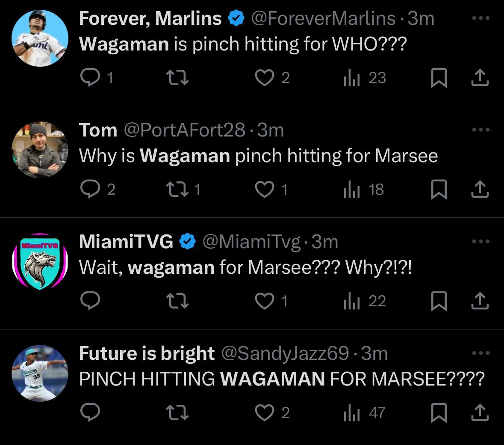Open the @ForeverMarlins handle link
This screenshot has width=504, height=445.
[323, 18]
